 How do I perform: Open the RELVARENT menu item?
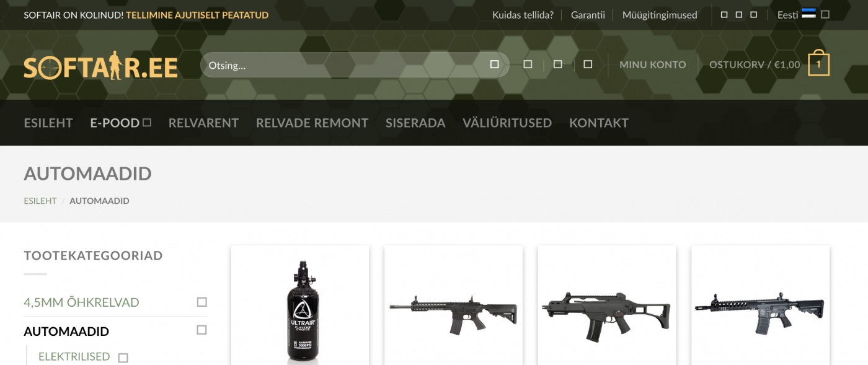pyautogui.click(x=203, y=123)
